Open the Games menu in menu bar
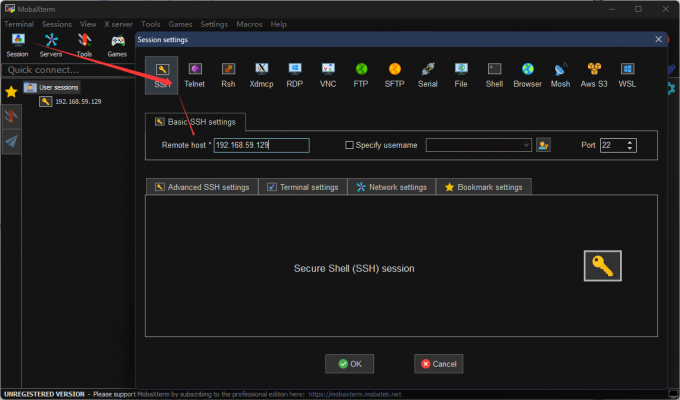The width and height of the screenshot is (680, 400). pos(180,24)
